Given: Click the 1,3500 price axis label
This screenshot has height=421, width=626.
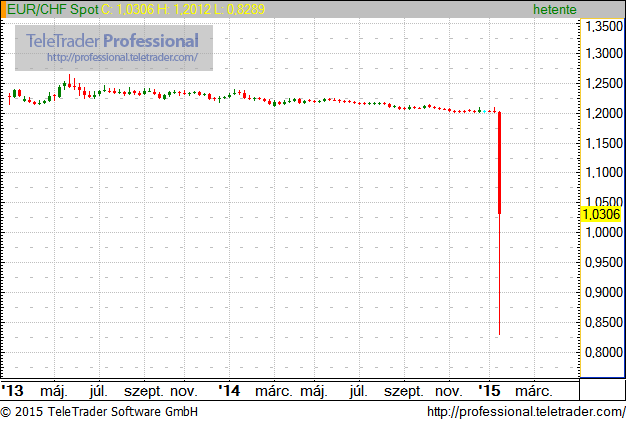Looking at the screenshot, I should tap(604, 26).
